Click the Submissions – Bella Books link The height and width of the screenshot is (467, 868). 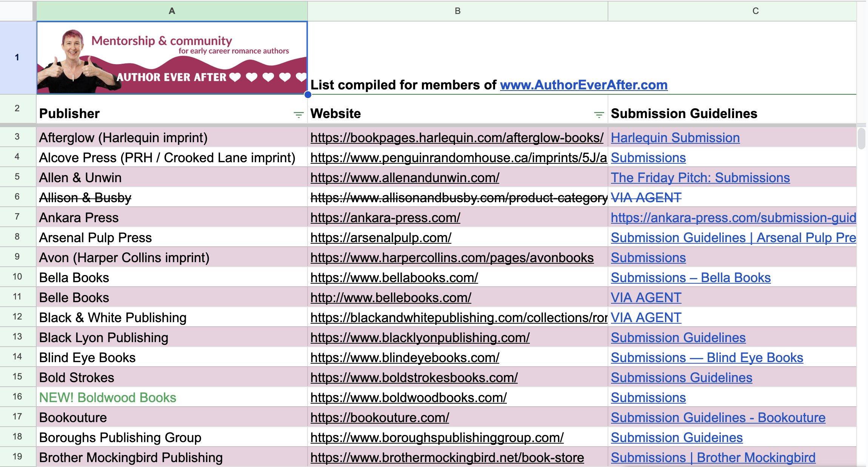pos(691,277)
